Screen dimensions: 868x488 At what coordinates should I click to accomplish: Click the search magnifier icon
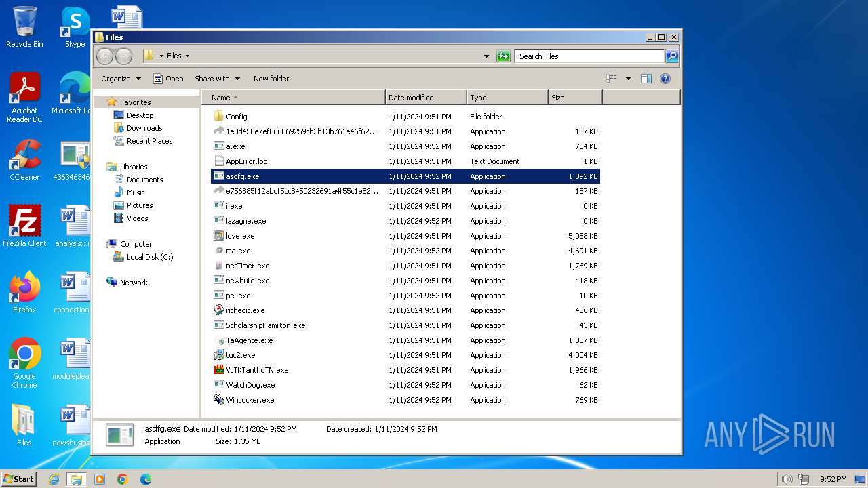(x=672, y=56)
